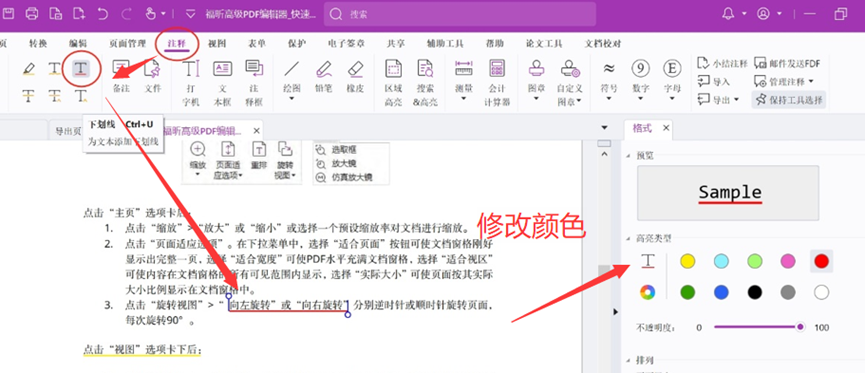865x373 pixels.
Task: Switch to the 表单 ribbon tab
Action: pyautogui.click(x=257, y=44)
